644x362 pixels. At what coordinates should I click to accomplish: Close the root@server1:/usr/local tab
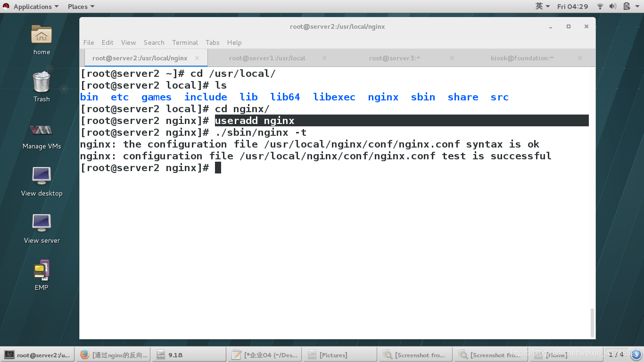(324, 58)
